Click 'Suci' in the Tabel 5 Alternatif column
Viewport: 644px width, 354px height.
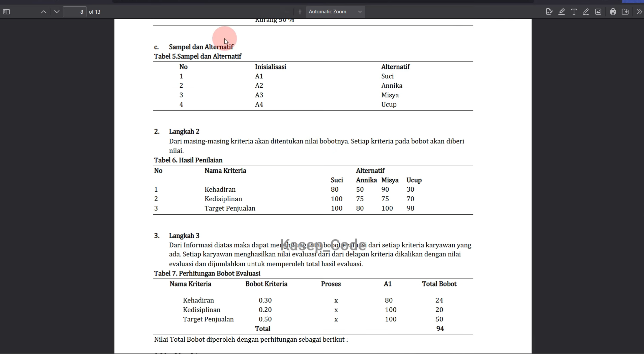coord(387,76)
